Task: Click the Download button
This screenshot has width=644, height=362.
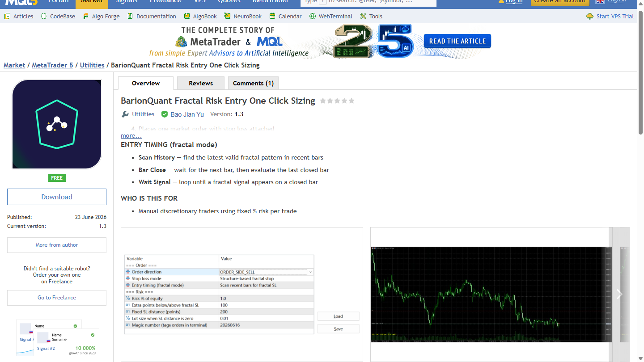Action: [57, 197]
